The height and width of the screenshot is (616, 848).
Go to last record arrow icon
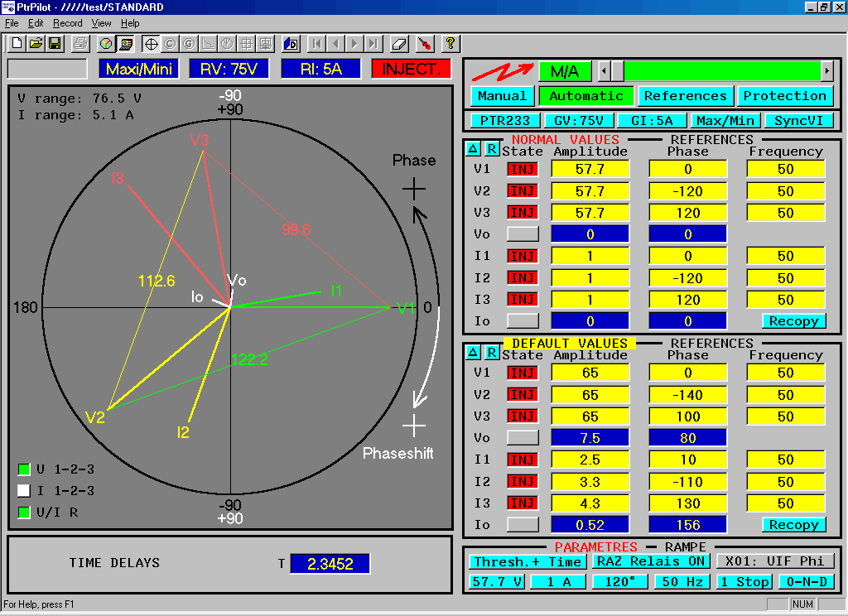tap(373, 43)
